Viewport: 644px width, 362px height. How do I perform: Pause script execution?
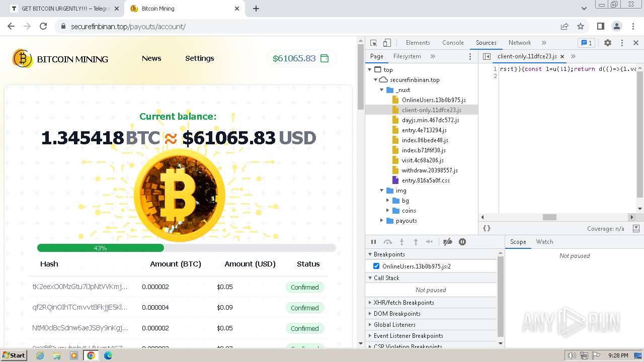(x=373, y=242)
